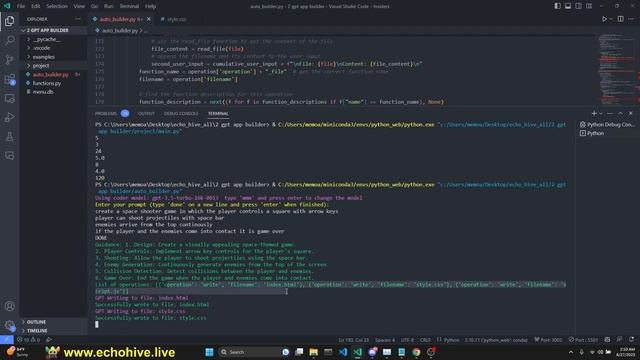Image resolution: width=640 pixels, height=360 pixels.
Task: Open the View menu
Action: point(79,6)
